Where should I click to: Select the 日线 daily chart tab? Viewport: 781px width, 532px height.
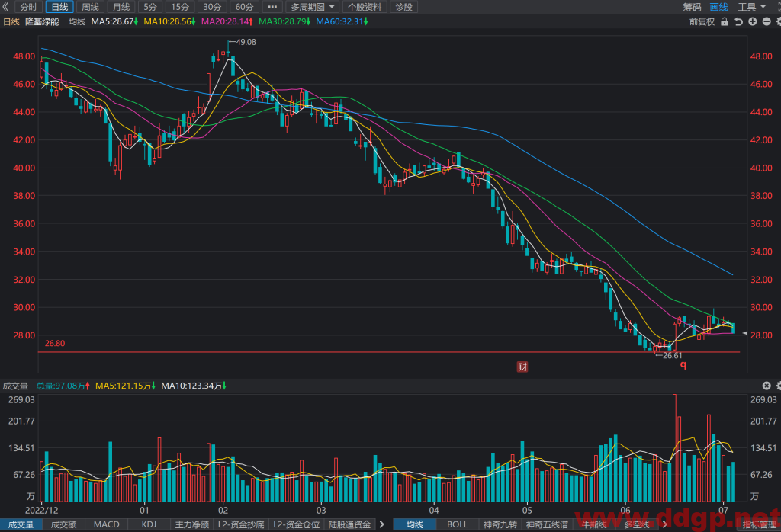click(59, 6)
